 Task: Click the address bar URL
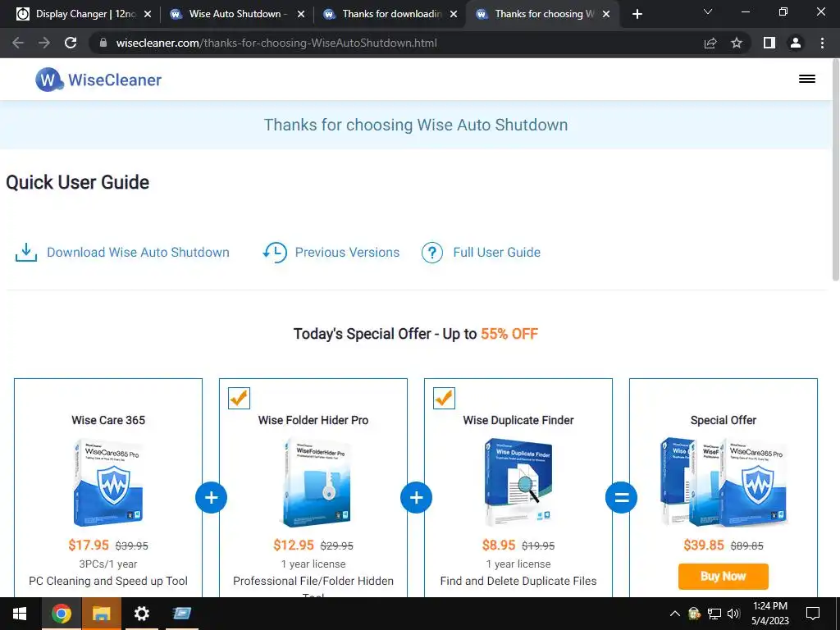pos(276,43)
